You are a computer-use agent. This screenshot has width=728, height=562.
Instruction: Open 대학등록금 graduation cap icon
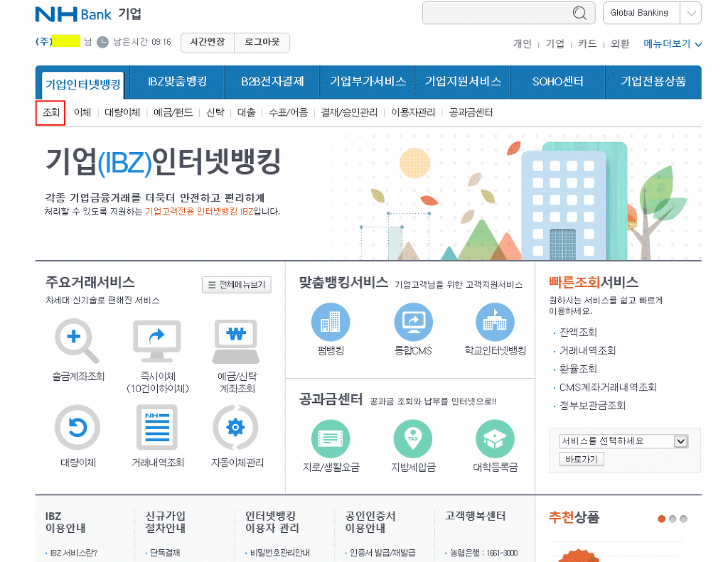pos(495,439)
